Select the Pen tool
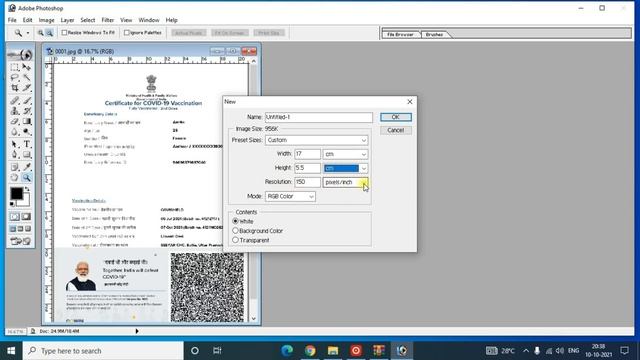The width and height of the screenshot is (640, 360). (x=15, y=155)
